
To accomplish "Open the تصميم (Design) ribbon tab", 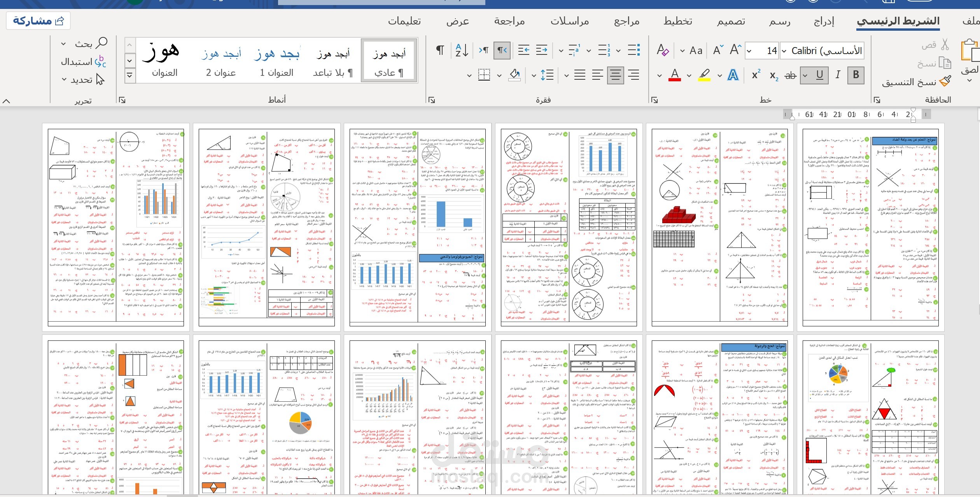I will [731, 21].
